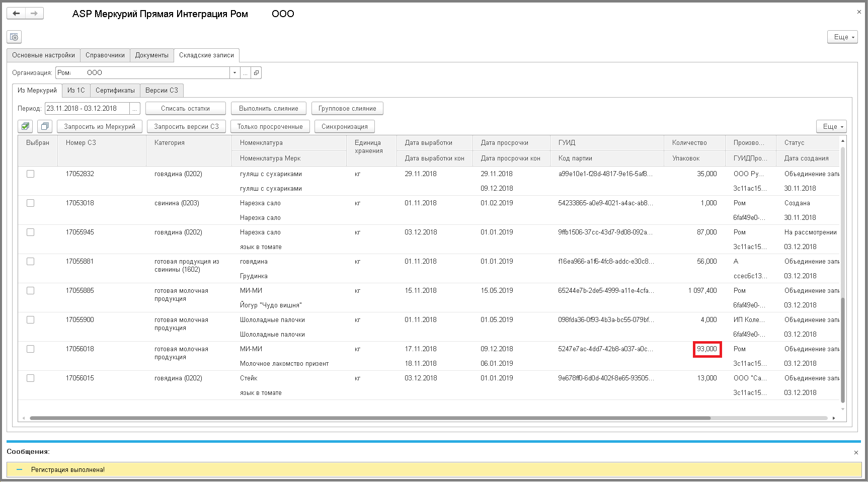The width and height of the screenshot is (868, 482).
Task: Go forward with the right arrow icon
Action: coord(34,14)
